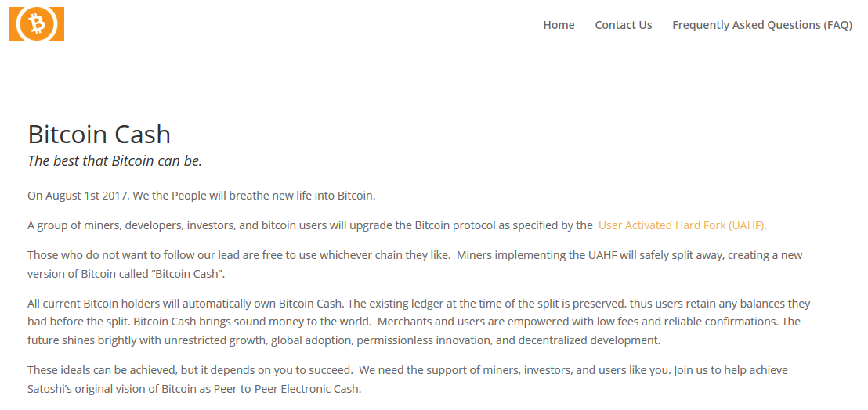
Task: Click the phrase "A group of miners"
Action: 71,225
